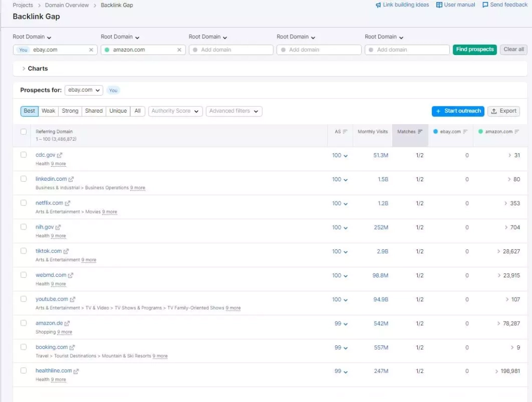Open tiktok.com external link icon
Viewport: 532px width, 402px height.
click(66, 251)
